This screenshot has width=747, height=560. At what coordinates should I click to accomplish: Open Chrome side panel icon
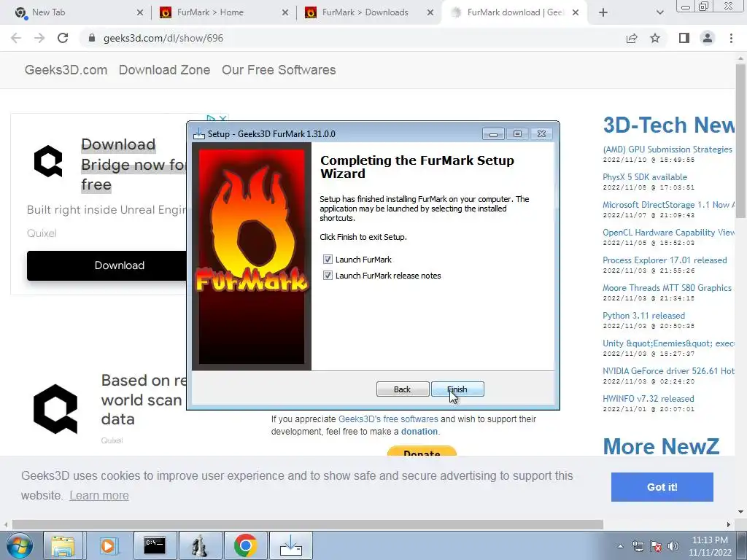point(684,38)
